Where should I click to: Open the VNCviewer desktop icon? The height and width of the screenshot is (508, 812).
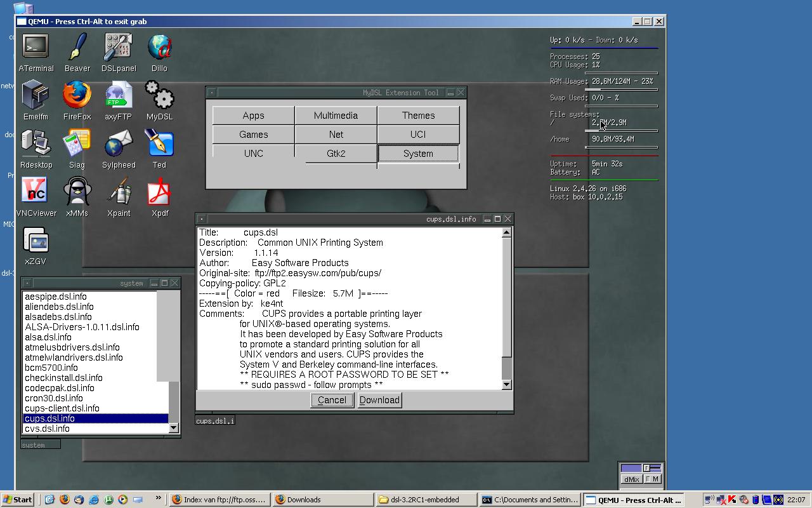pyautogui.click(x=36, y=192)
